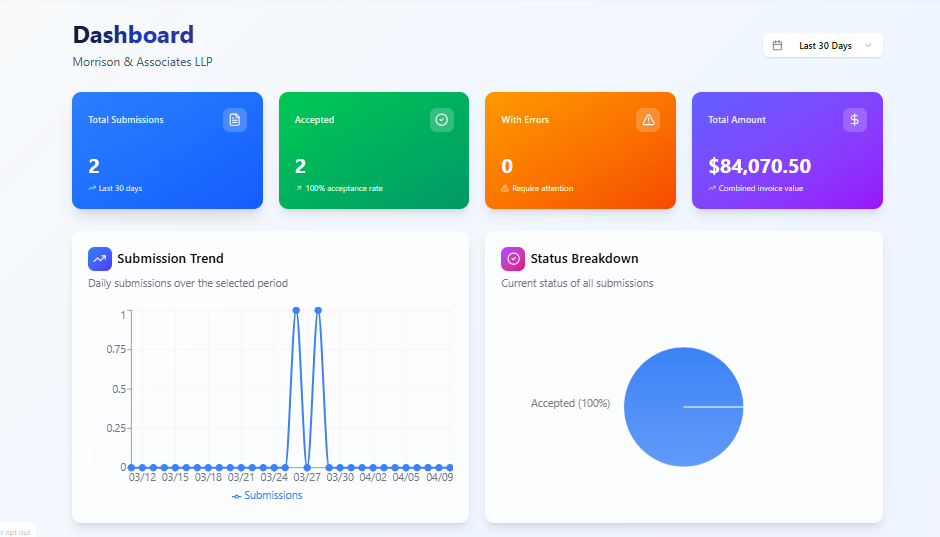Click the $84,070.50 total amount value
Image resolution: width=940 pixels, height=537 pixels.
pos(760,166)
